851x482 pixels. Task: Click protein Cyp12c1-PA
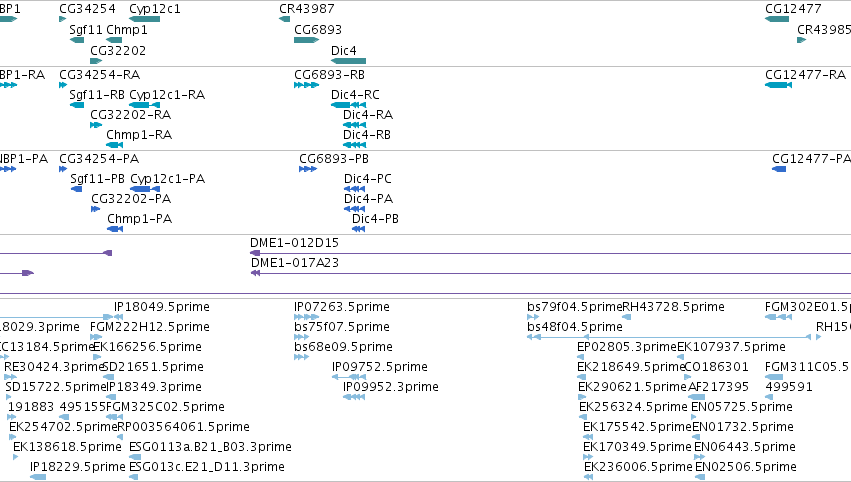pyautogui.click(x=168, y=179)
